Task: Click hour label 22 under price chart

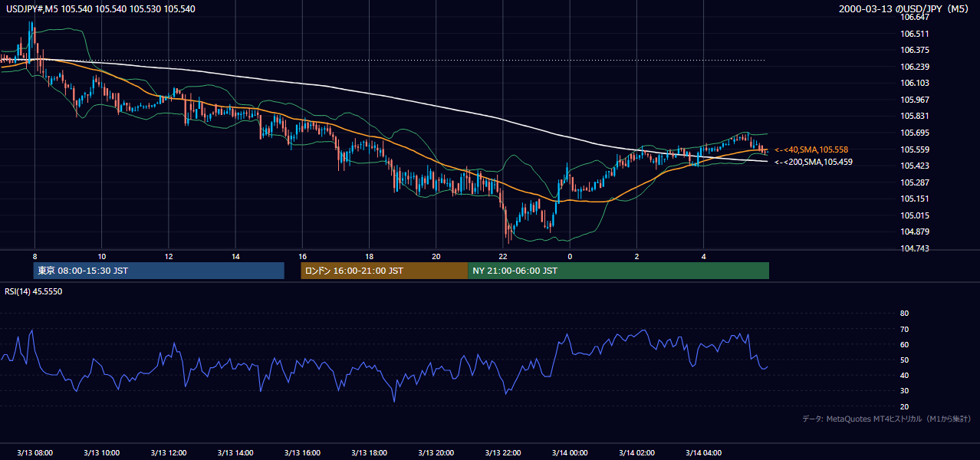Action: 503,256
